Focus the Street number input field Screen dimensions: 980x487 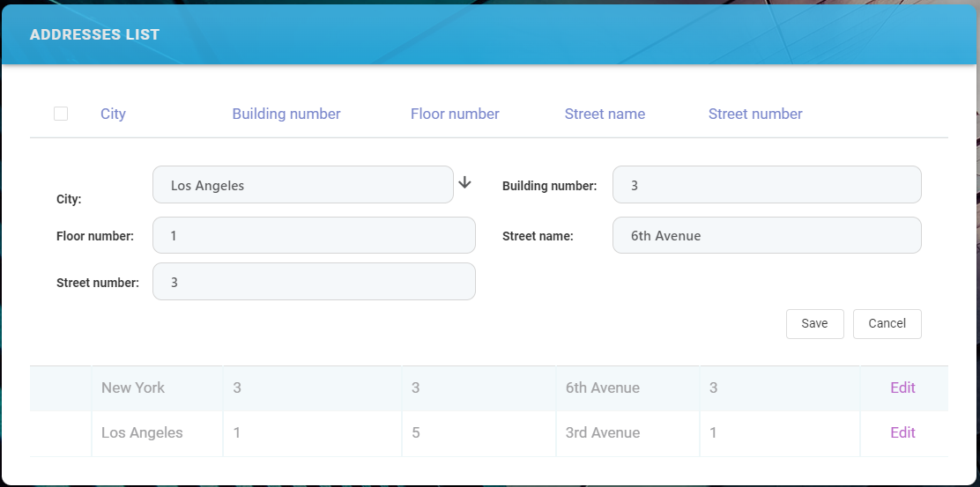point(314,282)
